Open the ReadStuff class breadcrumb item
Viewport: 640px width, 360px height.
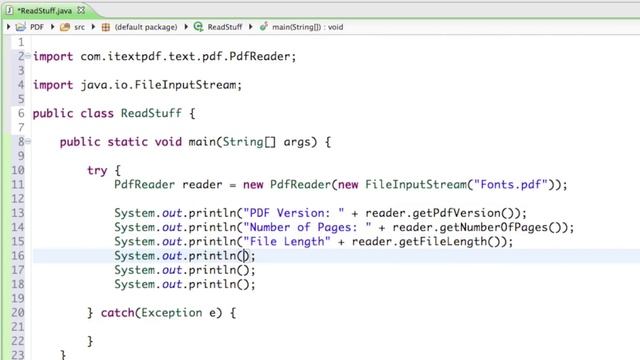(x=224, y=27)
